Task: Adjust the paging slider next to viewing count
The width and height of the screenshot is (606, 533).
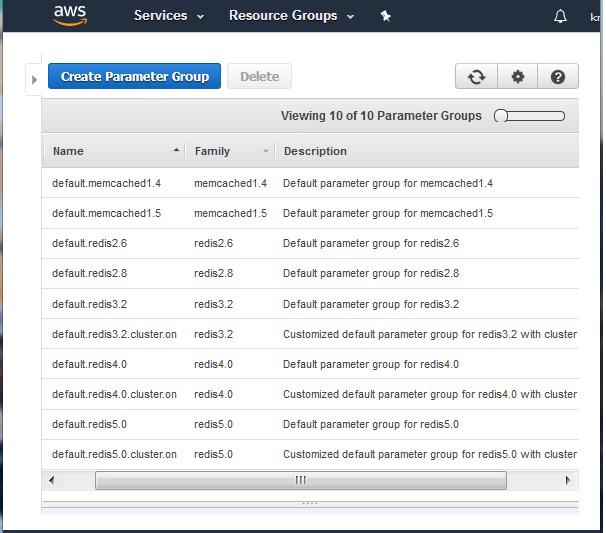Action: pos(529,116)
